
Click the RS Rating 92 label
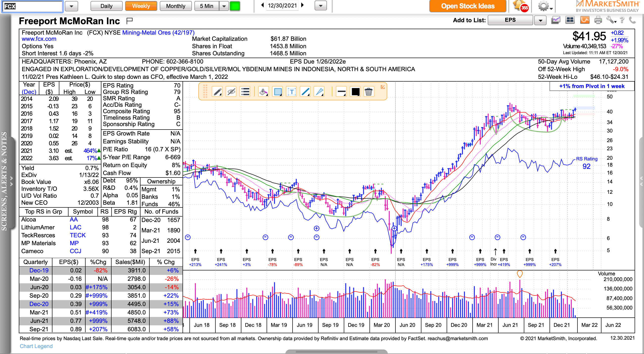587,163
